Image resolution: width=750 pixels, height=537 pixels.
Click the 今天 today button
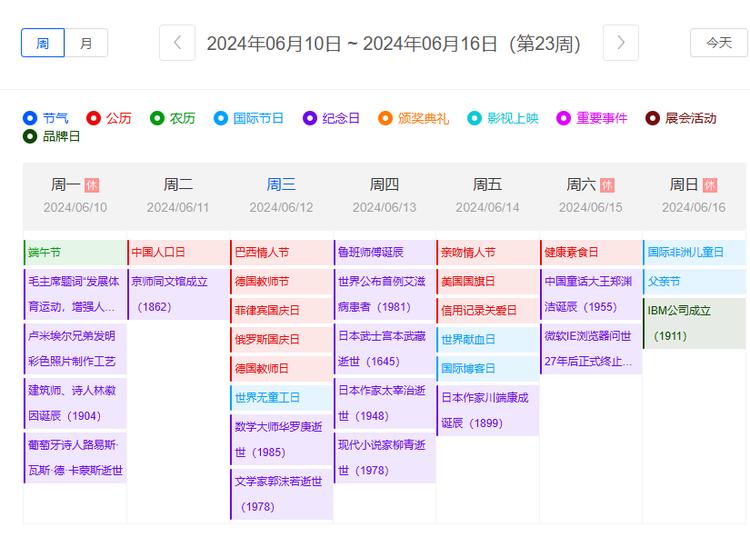pos(718,43)
